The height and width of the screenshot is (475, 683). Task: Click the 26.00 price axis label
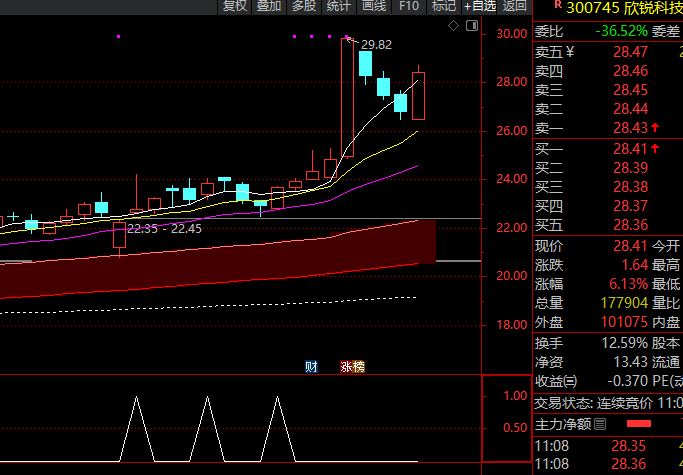pos(511,131)
